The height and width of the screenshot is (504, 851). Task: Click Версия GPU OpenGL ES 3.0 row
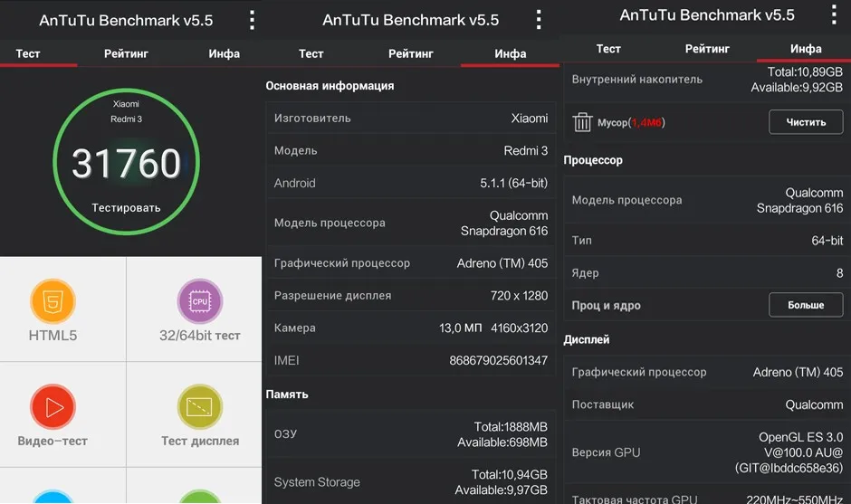(x=707, y=452)
